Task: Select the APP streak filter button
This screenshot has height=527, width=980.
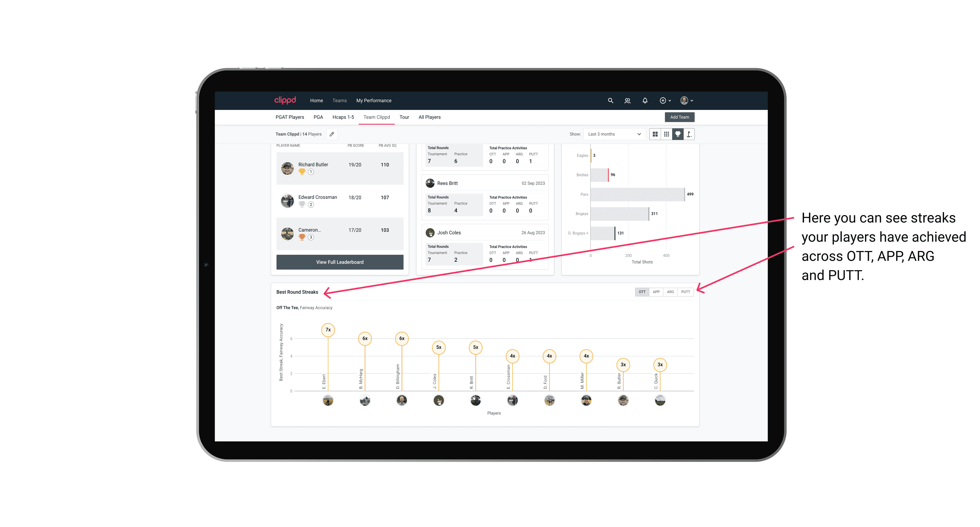Action: point(656,291)
